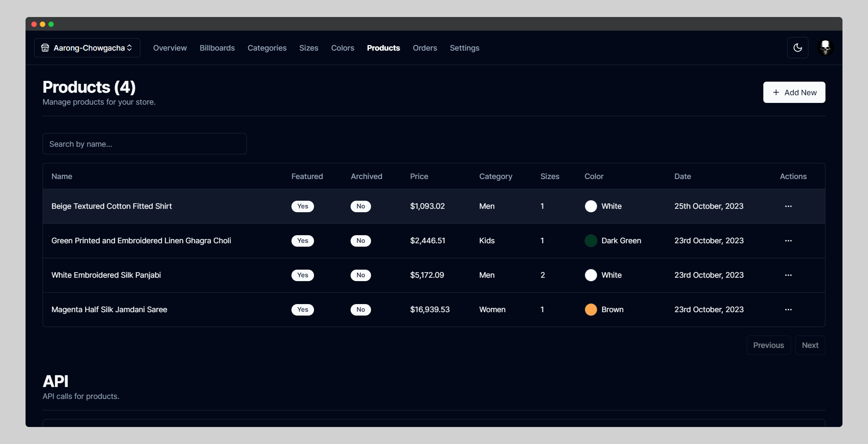Click the Products (4) heading
The image size is (868, 444).
pyautogui.click(x=89, y=87)
